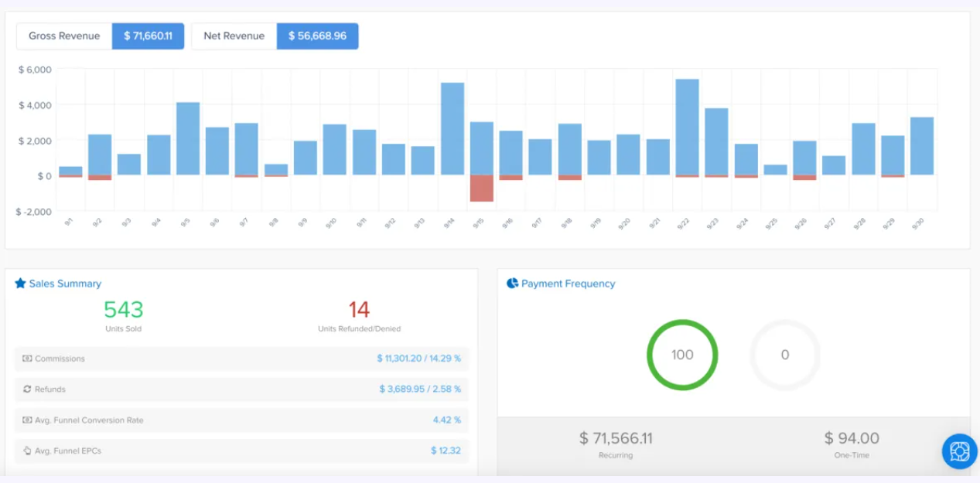This screenshot has height=483, width=980.
Task: Open the Commissions $11,301.20 / 14.29 % link
Action: [418, 359]
